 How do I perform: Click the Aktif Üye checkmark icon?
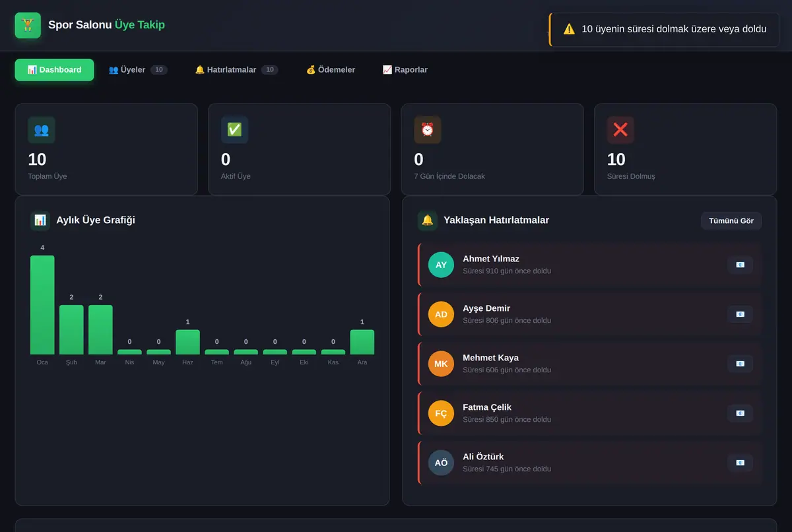[234, 130]
